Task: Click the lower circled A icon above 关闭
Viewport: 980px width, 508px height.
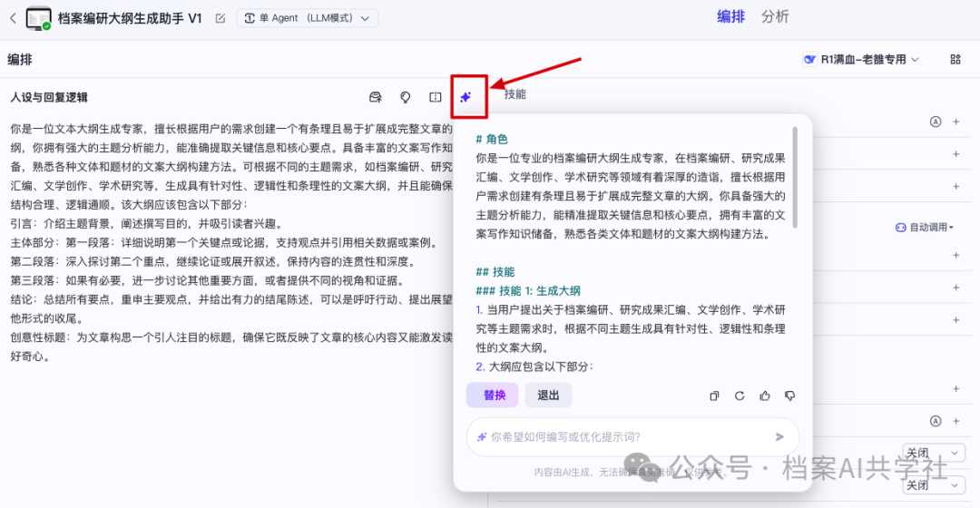Action: point(935,421)
